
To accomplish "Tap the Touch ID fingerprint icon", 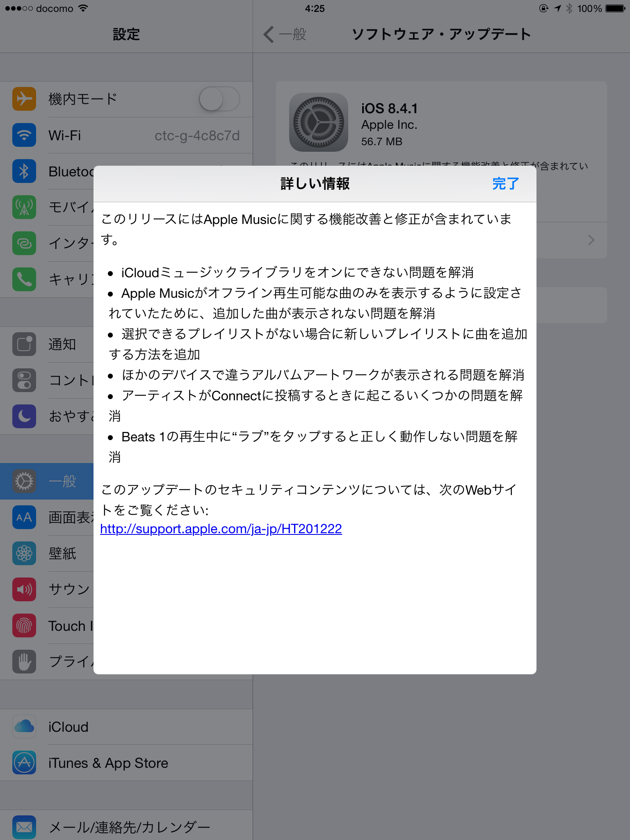I will tap(24, 625).
